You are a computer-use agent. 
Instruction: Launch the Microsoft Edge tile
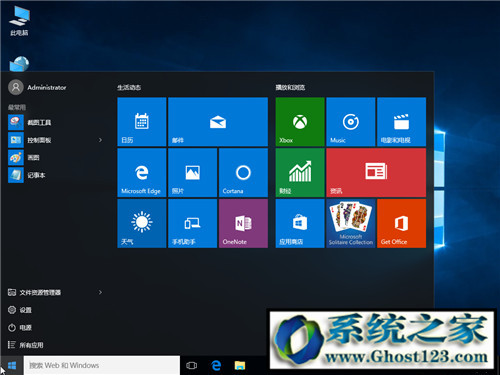click(142, 173)
